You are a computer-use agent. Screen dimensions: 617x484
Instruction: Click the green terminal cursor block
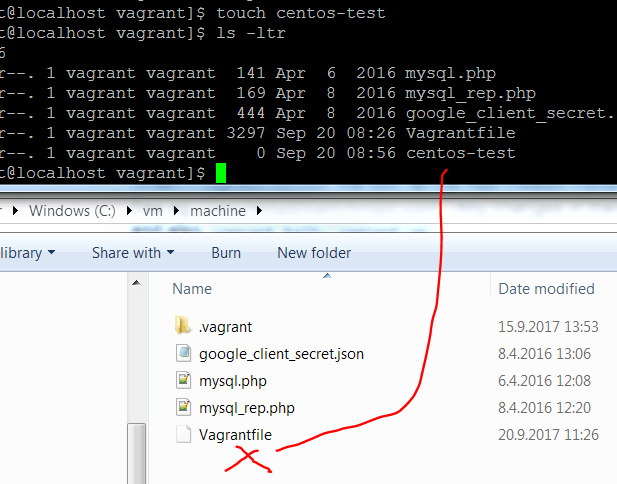pyautogui.click(x=221, y=173)
